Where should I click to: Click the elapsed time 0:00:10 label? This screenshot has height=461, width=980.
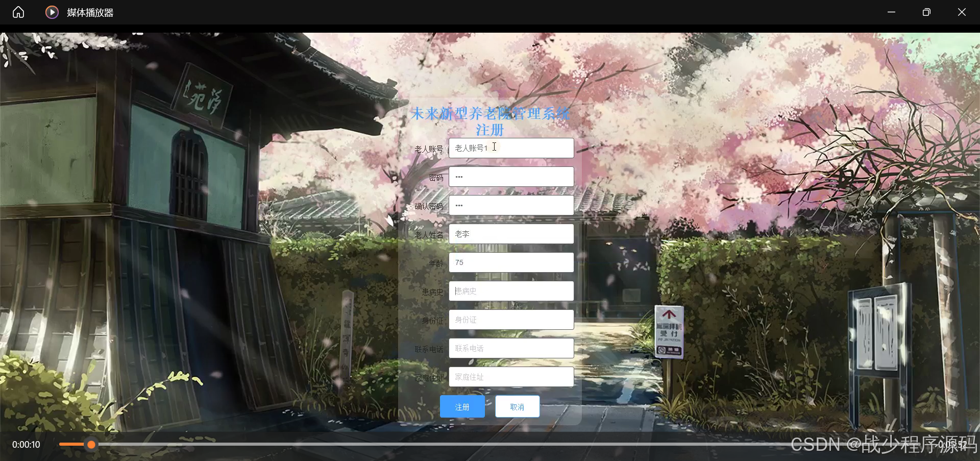(26, 445)
